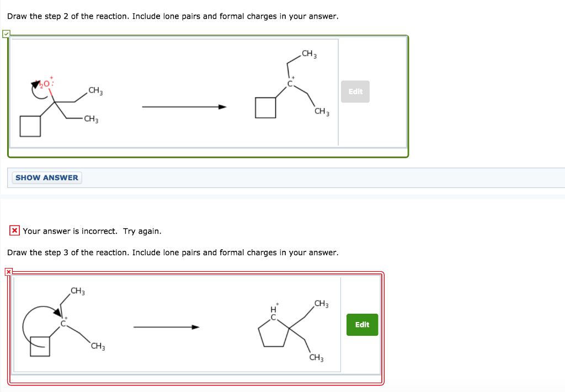The width and height of the screenshot is (565, 392).
Task: Select the positively charged carbon in the step 2 product
Action: click(x=290, y=84)
